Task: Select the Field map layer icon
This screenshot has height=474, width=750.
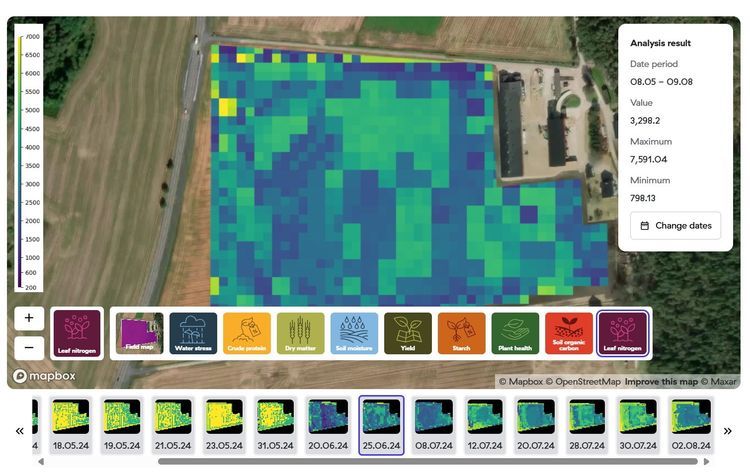Action: [x=139, y=333]
